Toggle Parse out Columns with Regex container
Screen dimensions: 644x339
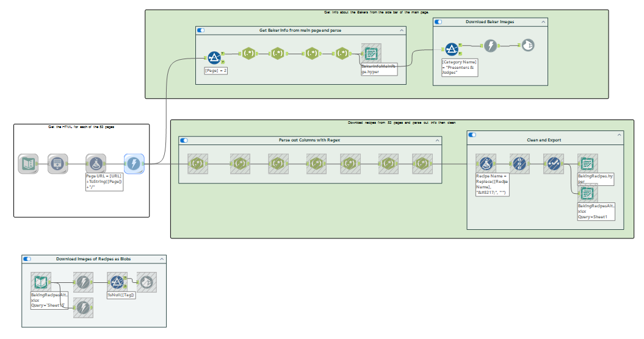pos(184,140)
